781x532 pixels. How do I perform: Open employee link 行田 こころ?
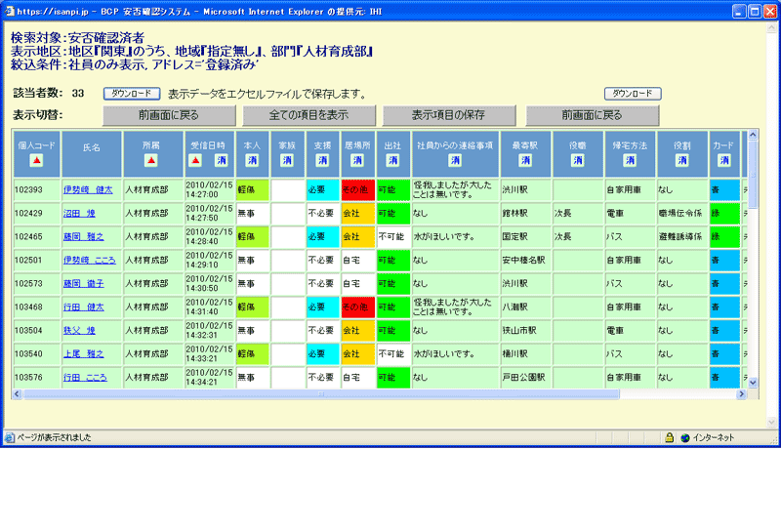tap(85, 377)
